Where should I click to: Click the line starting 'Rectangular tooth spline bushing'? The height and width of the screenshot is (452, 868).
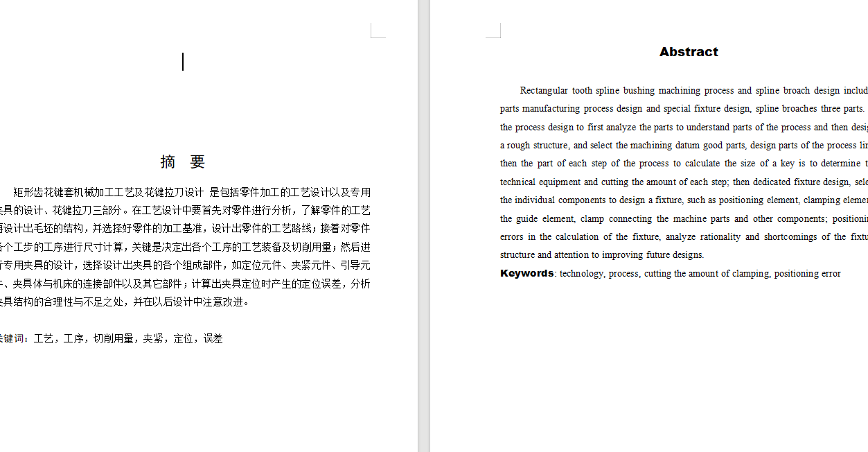pos(694,90)
